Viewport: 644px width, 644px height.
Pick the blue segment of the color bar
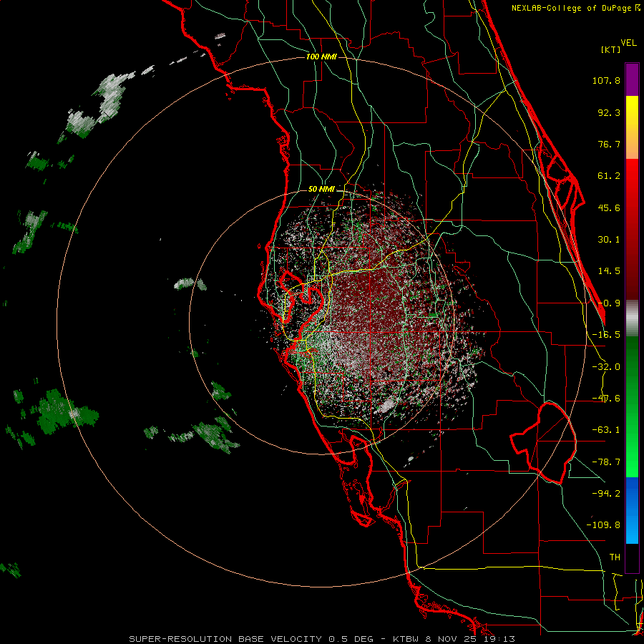632,510
